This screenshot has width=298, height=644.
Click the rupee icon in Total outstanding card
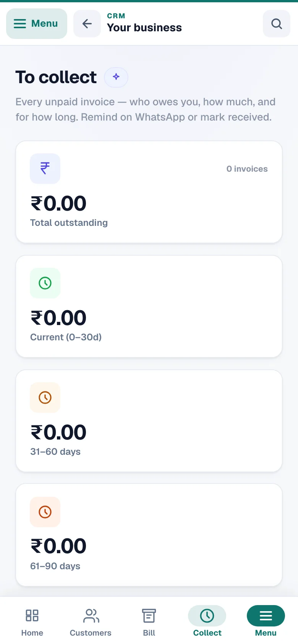click(x=45, y=169)
